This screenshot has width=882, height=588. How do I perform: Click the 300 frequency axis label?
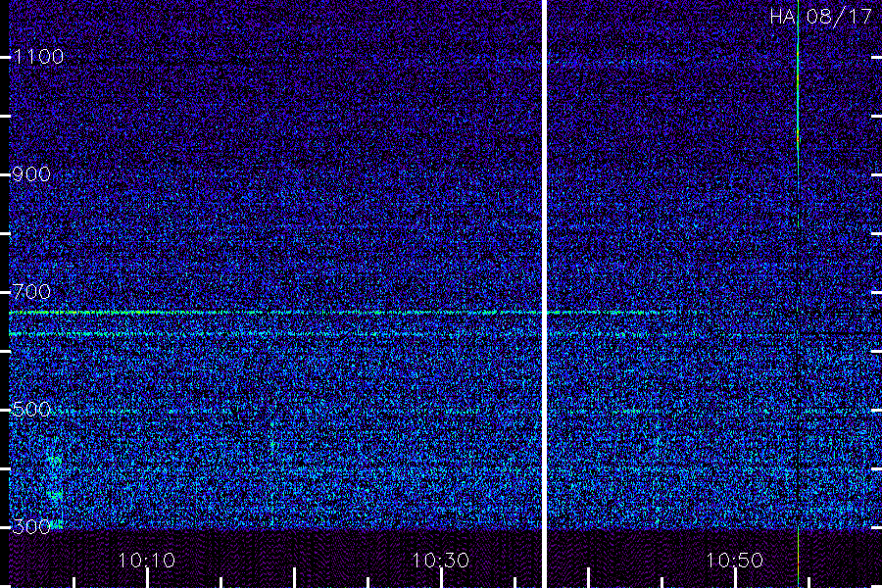[x=31, y=526]
